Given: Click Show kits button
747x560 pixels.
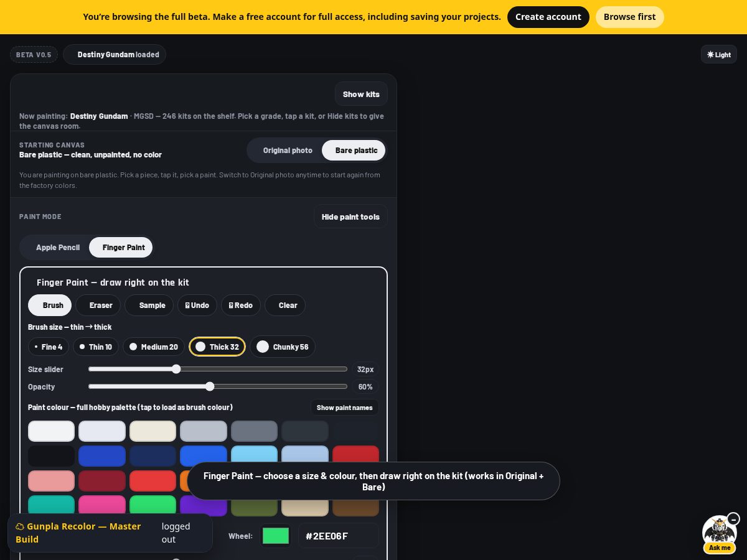Looking at the screenshot, I should pos(361,94).
